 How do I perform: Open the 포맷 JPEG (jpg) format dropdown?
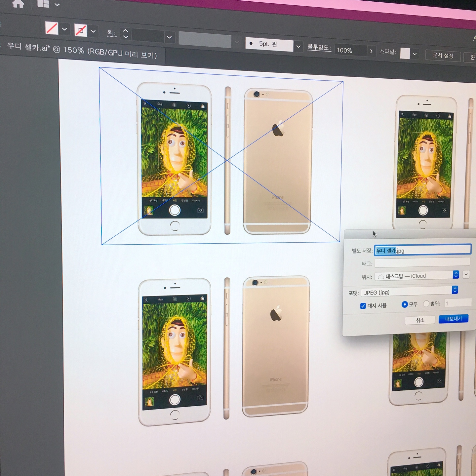[410, 292]
